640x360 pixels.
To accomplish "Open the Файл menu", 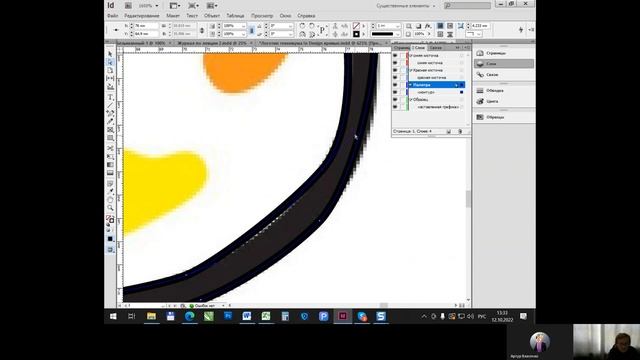I will click(113, 16).
